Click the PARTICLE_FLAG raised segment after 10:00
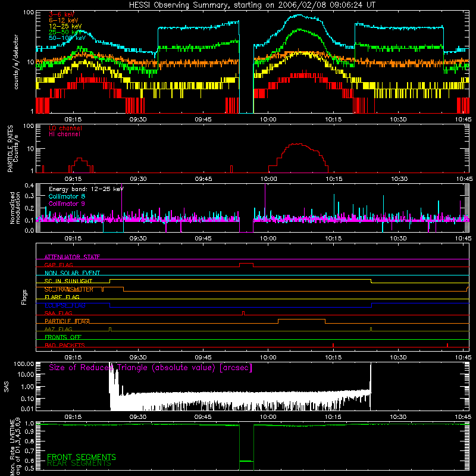This screenshot has height=476, width=476. click(x=302, y=321)
